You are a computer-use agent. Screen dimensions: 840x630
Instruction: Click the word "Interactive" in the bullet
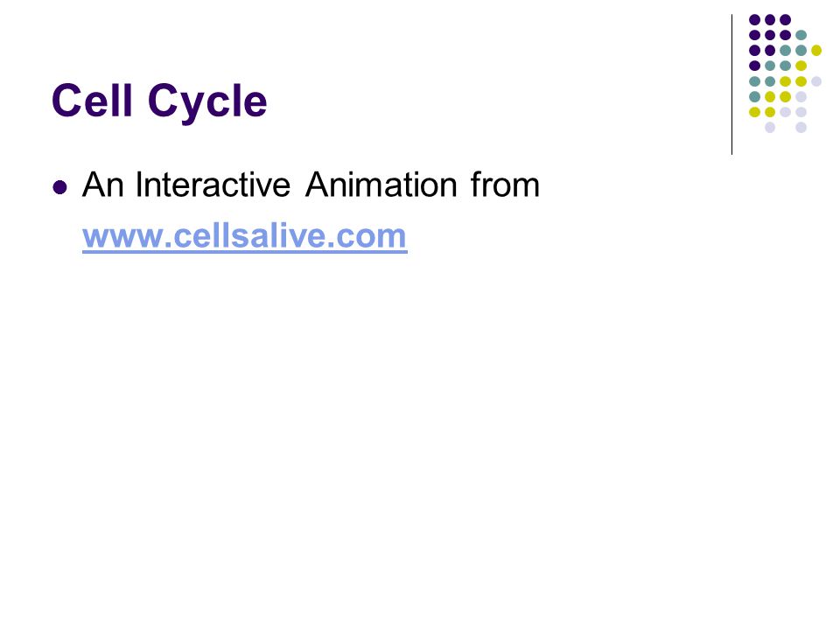point(213,185)
